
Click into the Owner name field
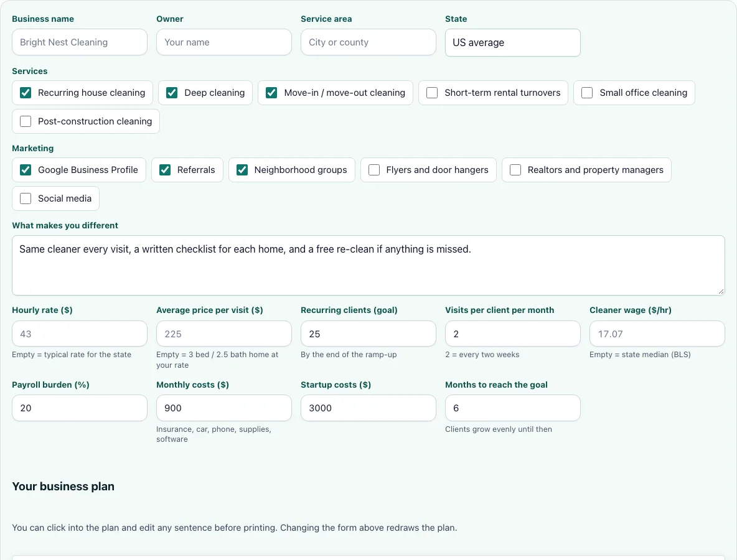pyautogui.click(x=223, y=42)
